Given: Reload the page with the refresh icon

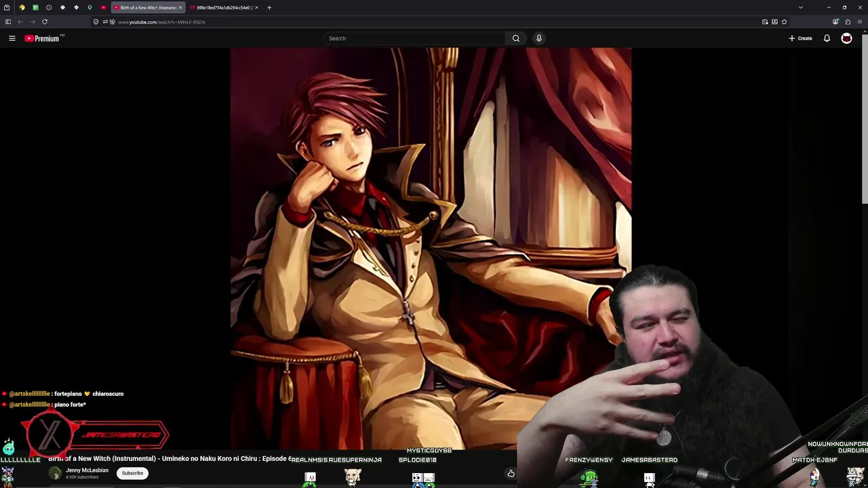Looking at the screenshot, I should pyautogui.click(x=45, y=22).
